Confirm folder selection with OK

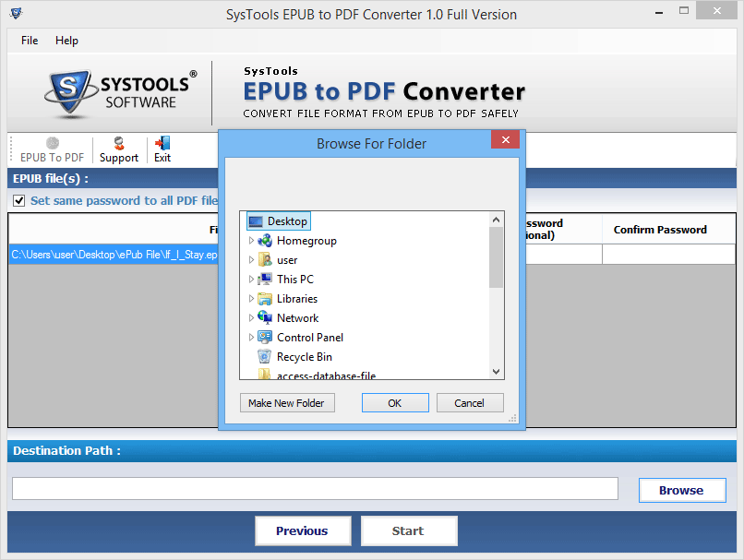(395, 403)
